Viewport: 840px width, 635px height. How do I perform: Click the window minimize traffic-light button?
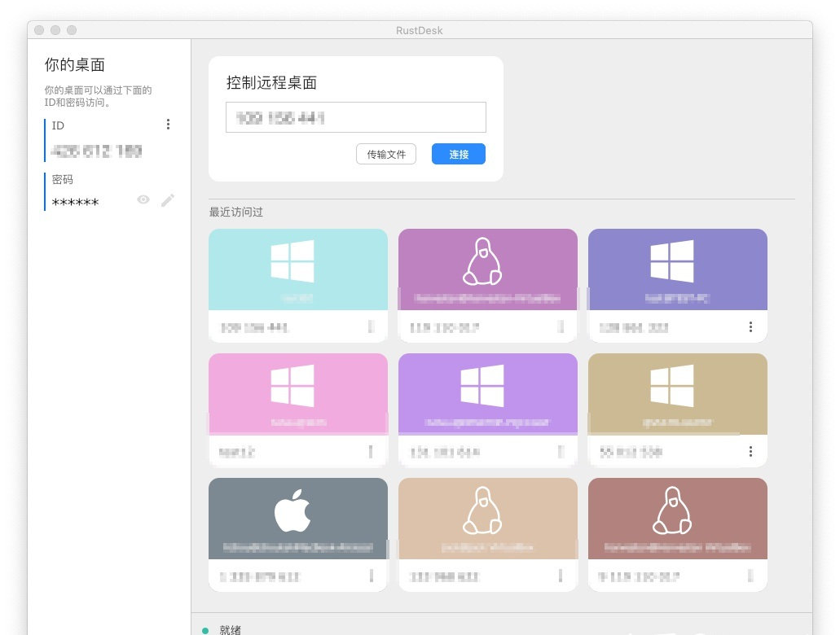click(55, 30)
